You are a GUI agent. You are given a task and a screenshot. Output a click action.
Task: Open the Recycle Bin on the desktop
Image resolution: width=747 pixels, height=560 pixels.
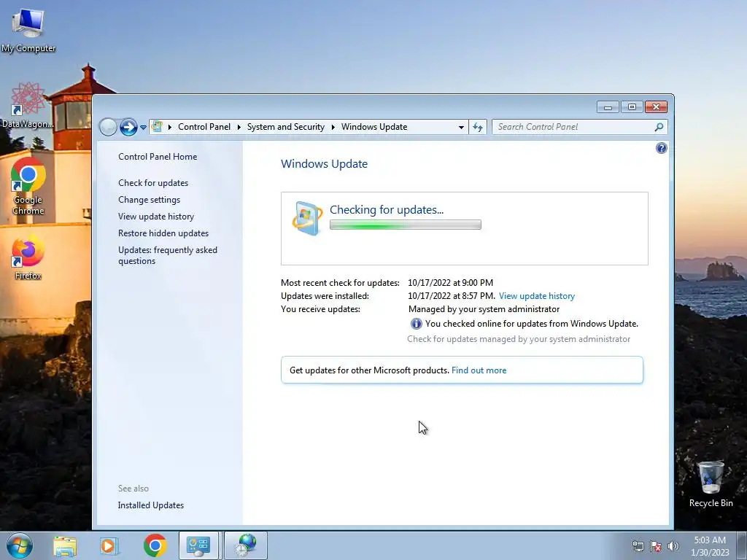[711, 484]
